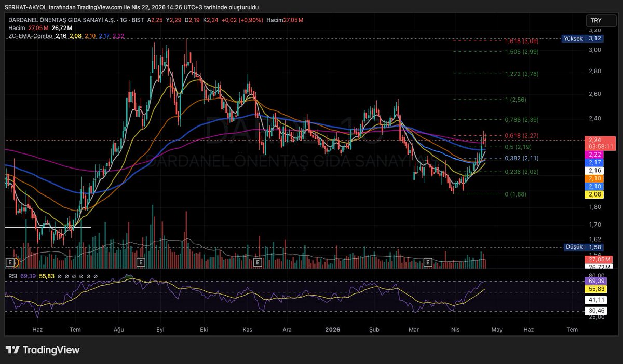Click the earnings E marker near Mar

pyautogui.click(x=428, y=263)
